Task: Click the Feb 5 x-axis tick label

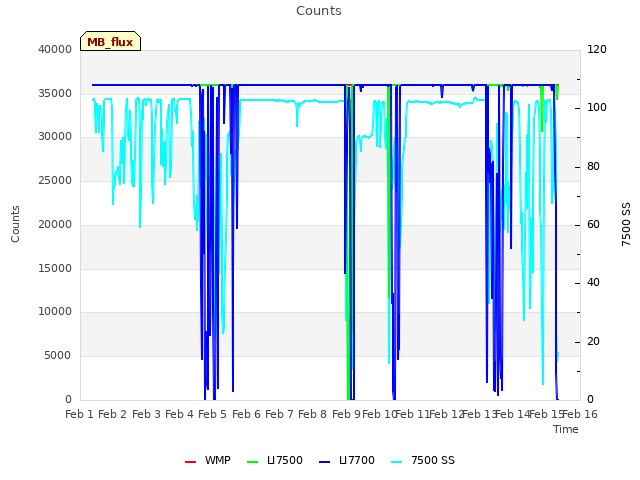Action: tap(212, 414)
